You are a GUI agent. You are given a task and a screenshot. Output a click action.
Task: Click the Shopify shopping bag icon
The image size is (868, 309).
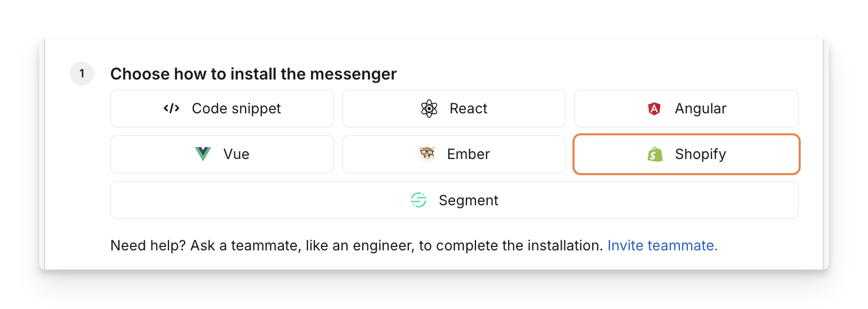click(655, 154)
